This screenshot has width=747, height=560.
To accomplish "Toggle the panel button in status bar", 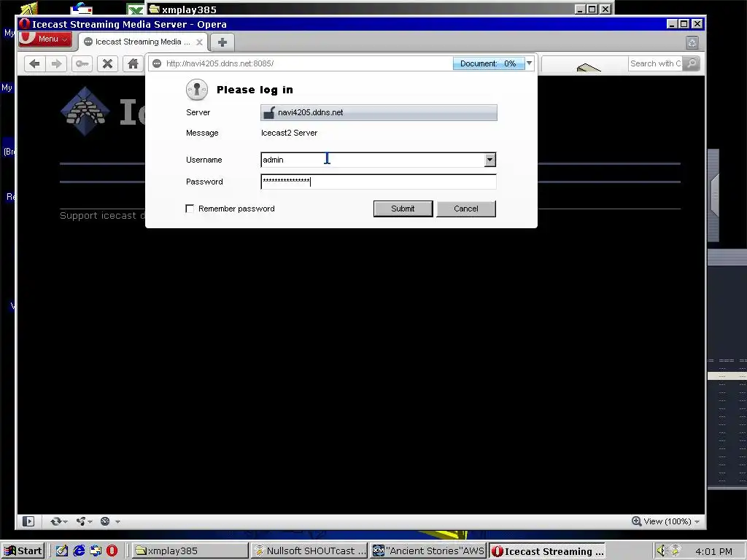I will click(x=28, y=521).
